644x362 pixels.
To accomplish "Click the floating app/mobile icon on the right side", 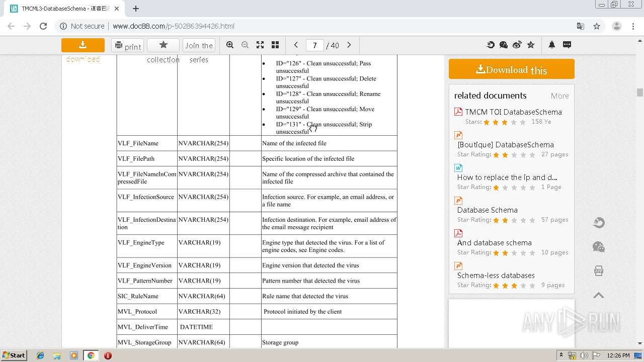I will (x=599, y=271).
